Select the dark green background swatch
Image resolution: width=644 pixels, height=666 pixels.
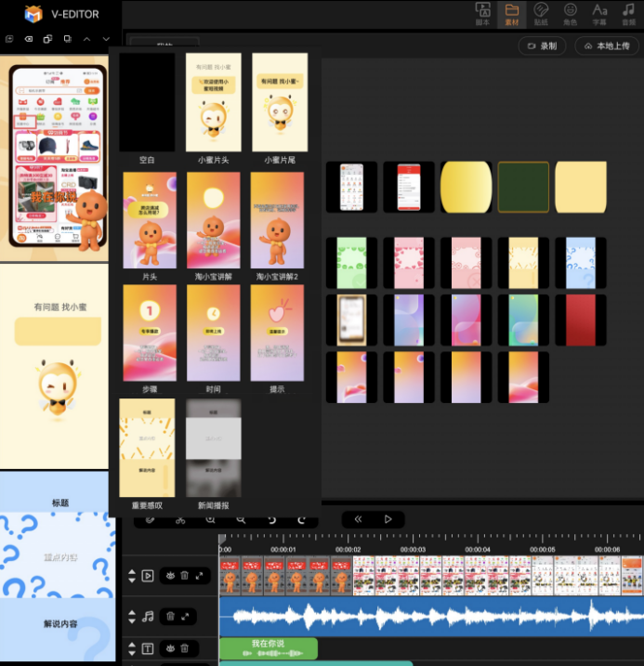pyautogui.click(x=523, y=187)
